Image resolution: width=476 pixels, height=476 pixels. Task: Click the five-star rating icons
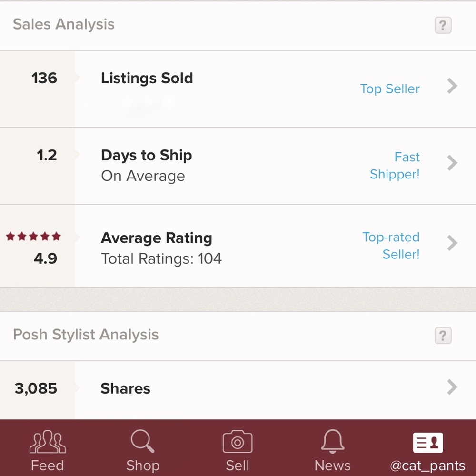click(33, 236)
